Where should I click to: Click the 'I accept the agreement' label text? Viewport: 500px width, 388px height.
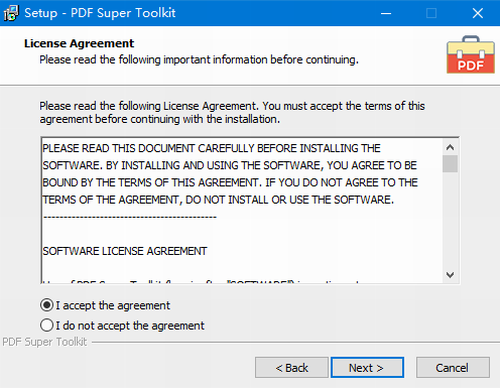coord(113,305)
